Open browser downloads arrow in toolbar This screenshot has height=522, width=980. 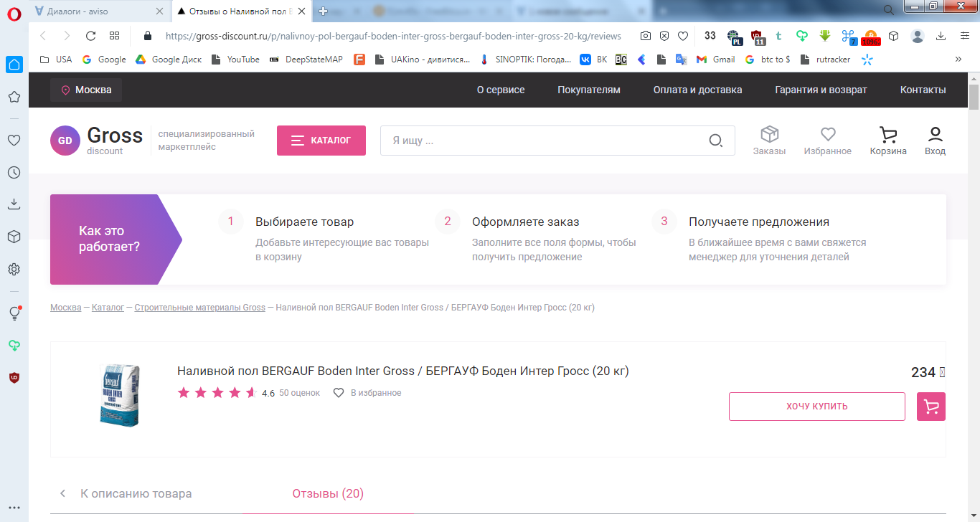[941, 36]
